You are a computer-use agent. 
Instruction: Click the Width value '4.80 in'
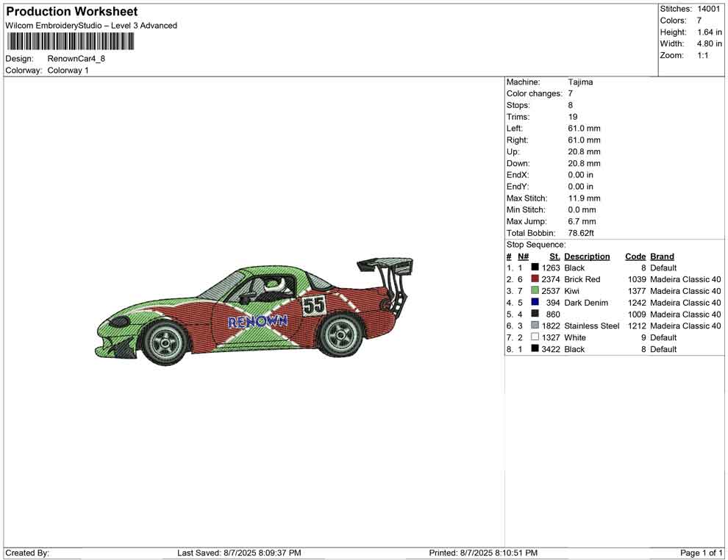pyautogui.click(x=710, y=43)
